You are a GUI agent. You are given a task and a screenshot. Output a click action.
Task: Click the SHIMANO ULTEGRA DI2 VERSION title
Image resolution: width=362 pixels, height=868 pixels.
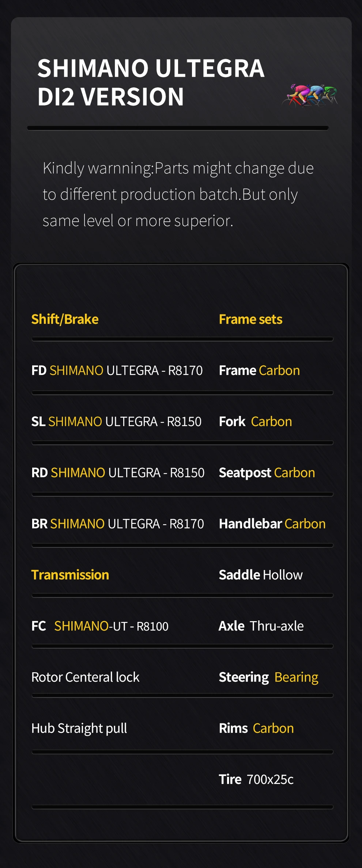(x=151, y=83)
